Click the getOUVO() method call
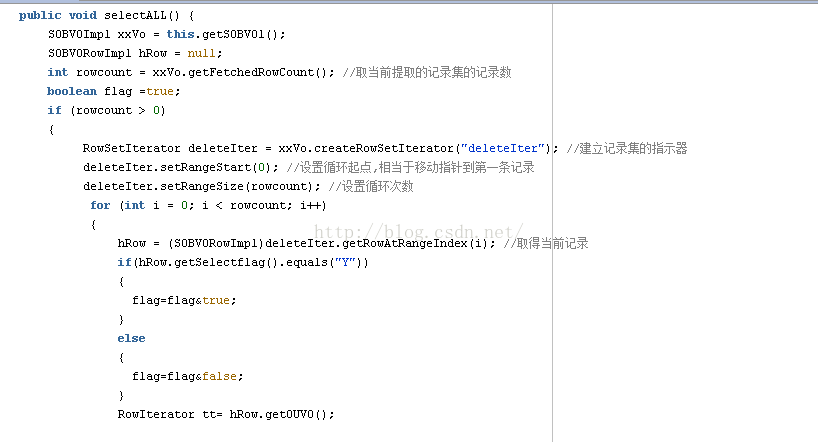The width and height of the screenshot is (818, 442). tap(296, 414)
